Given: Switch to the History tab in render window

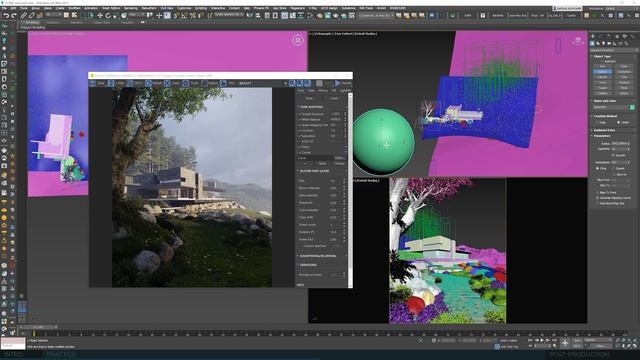Looking at the screenshot, I should [323, 91].
